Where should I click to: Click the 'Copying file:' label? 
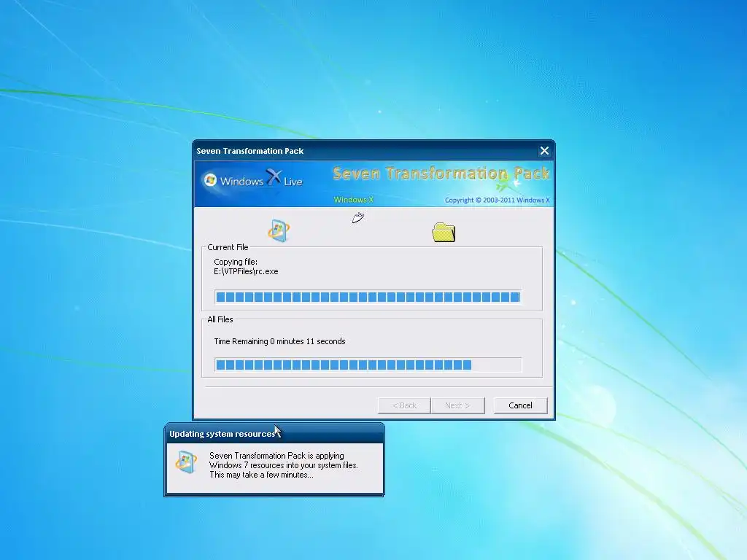[236, 262]
